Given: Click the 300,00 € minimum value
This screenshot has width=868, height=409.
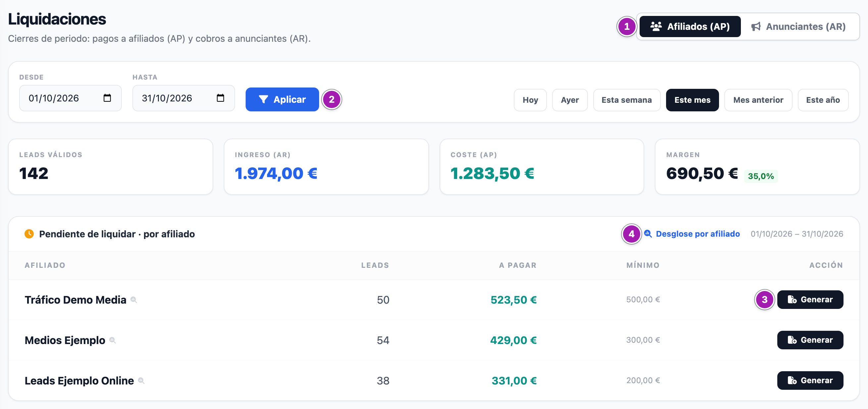Looking at the screenshot, I should point(643,340).
